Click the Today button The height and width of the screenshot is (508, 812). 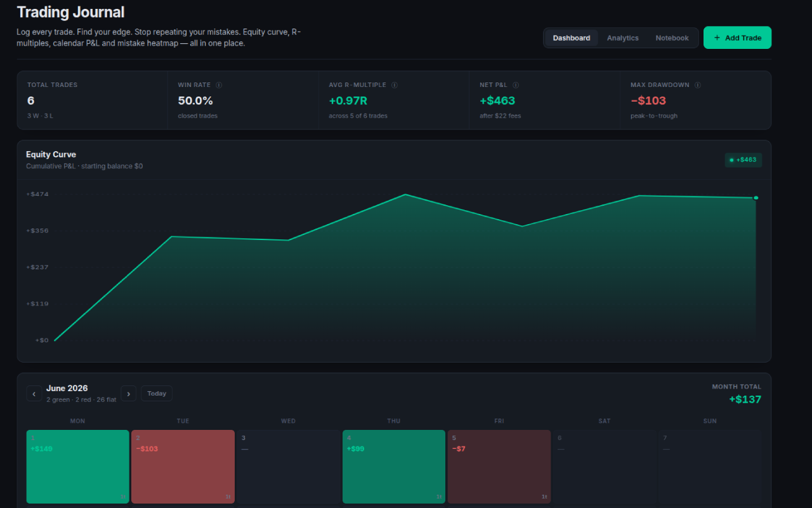coord(157,394)
